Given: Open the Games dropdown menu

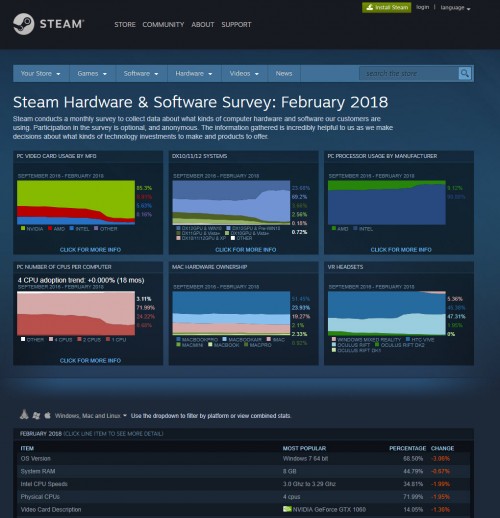Looking at the screenshot, I should point(92,74).
